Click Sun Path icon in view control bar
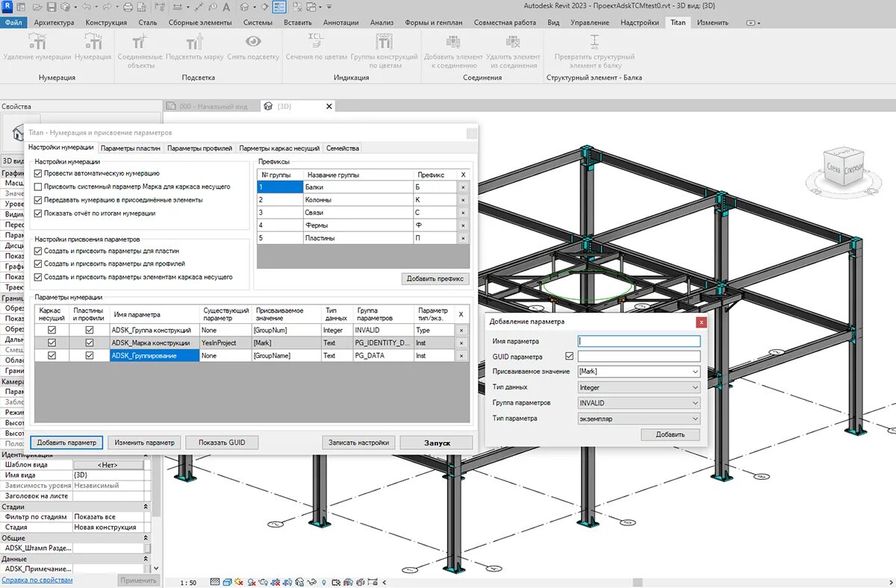 239,582
